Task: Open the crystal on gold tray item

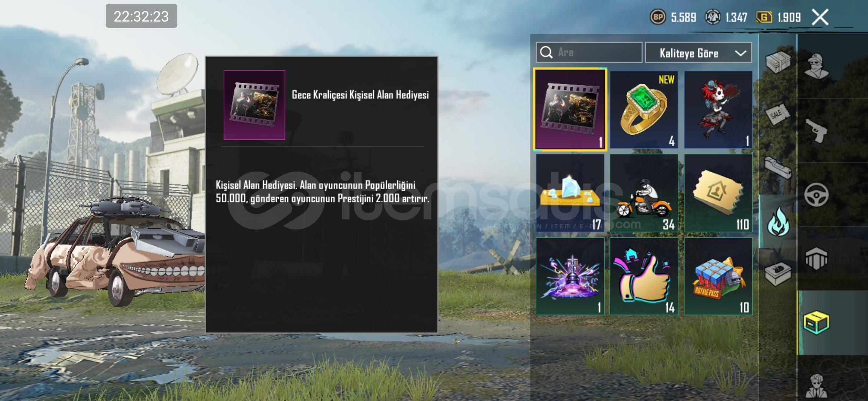Action: click(x=570, y=193)
